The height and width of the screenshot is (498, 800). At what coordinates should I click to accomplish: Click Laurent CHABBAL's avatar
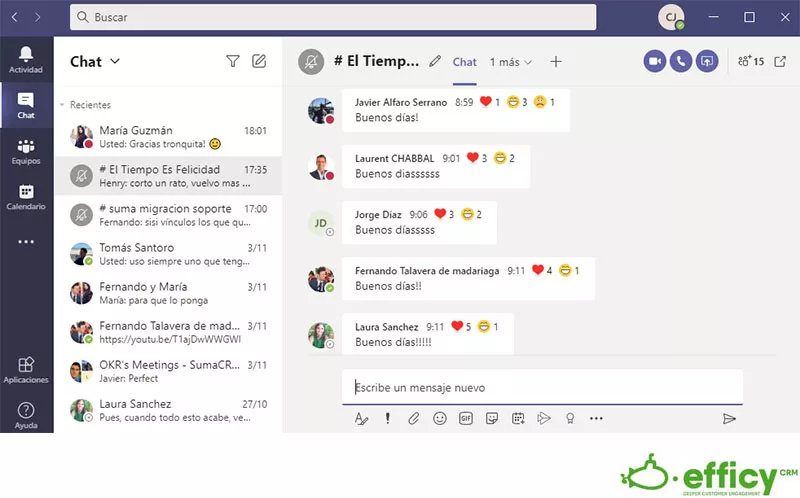pos(321,167)
